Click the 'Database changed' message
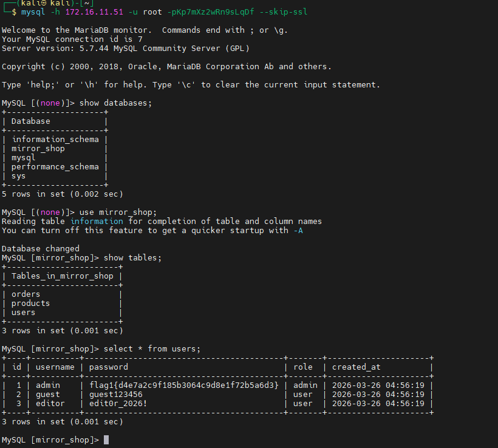Image resolution: width=498 pixels, height=448 pixels. click(x=40, y=248)
